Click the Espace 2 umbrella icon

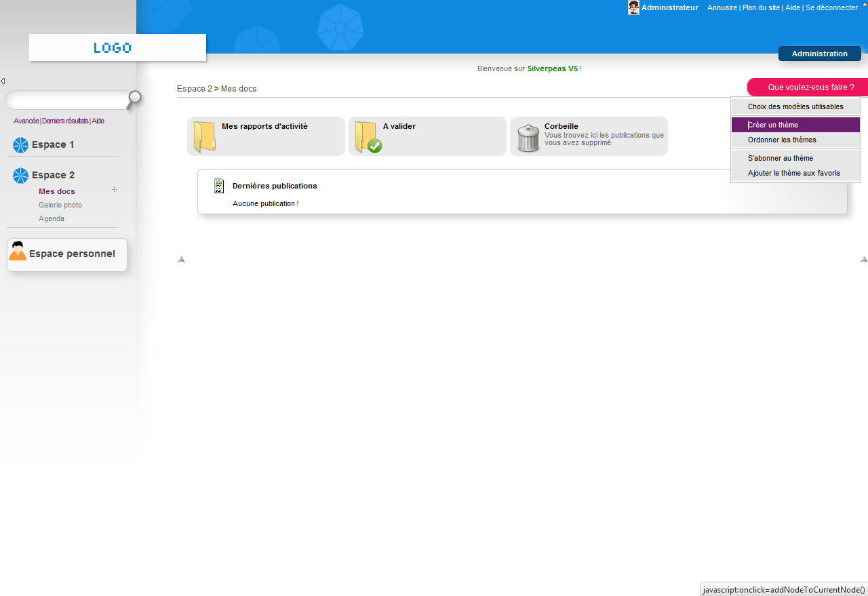[x=21, y=176]
